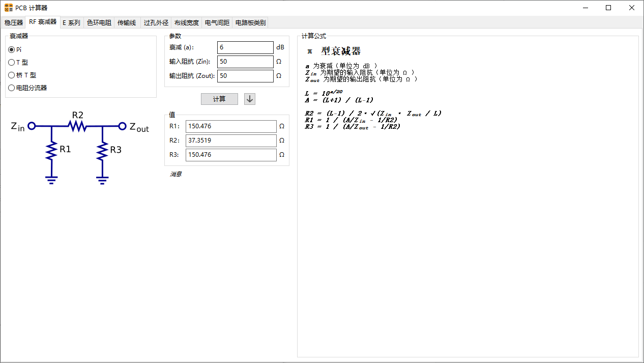Click the R2 value field
This screenshot has height=363, width=644.
click(x=230, y=141)
